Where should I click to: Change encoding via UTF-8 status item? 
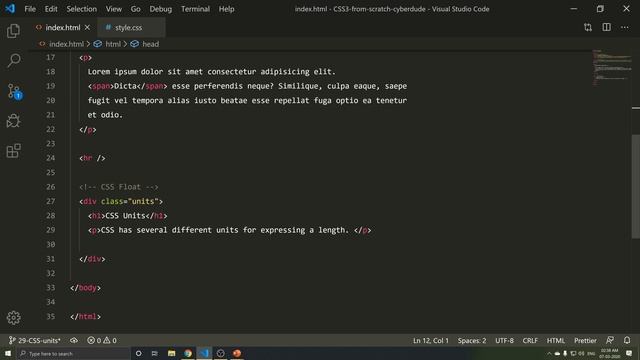tap(504, 340)
